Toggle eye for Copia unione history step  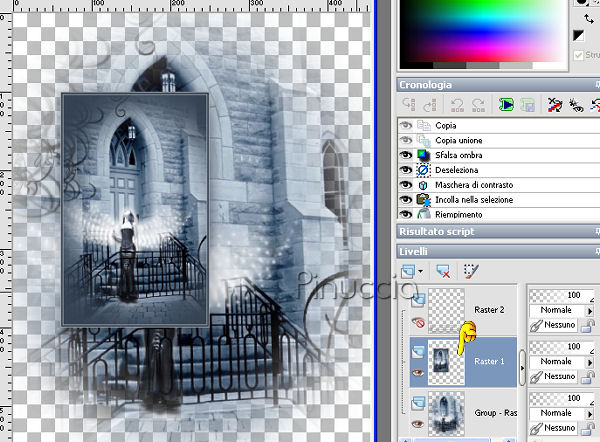pos(406,140)
